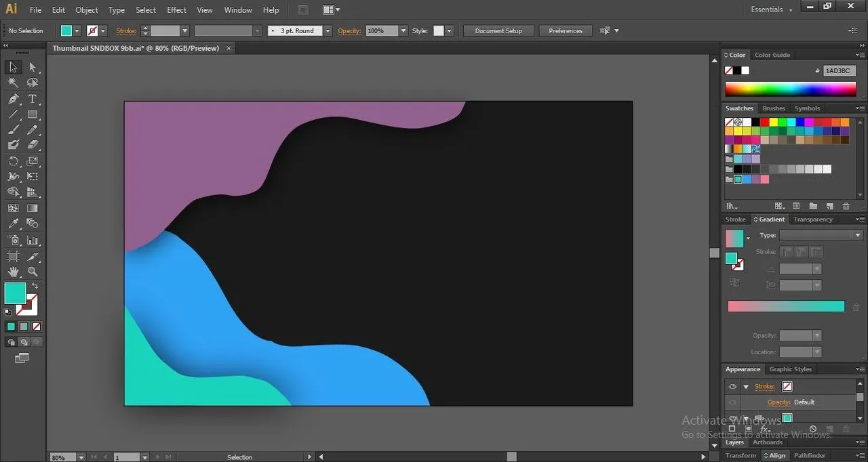
Task: Click the Document Setup button
Action: 498,30
